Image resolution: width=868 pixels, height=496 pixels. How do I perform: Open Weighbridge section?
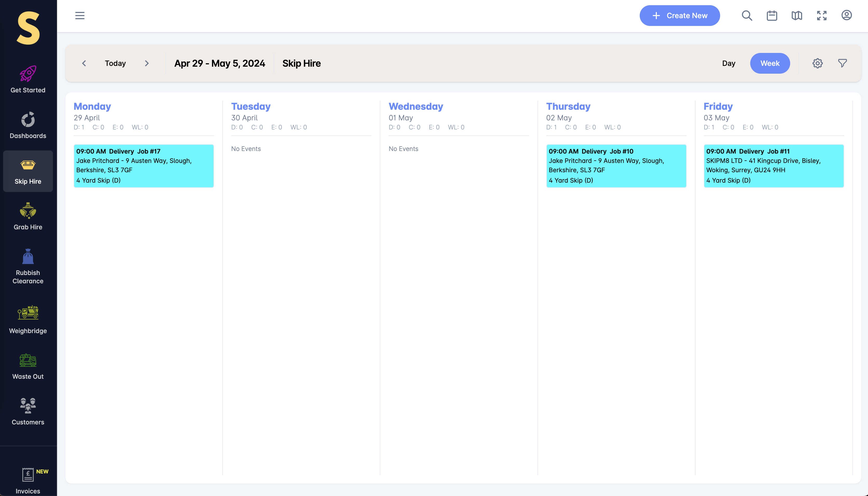28,320
